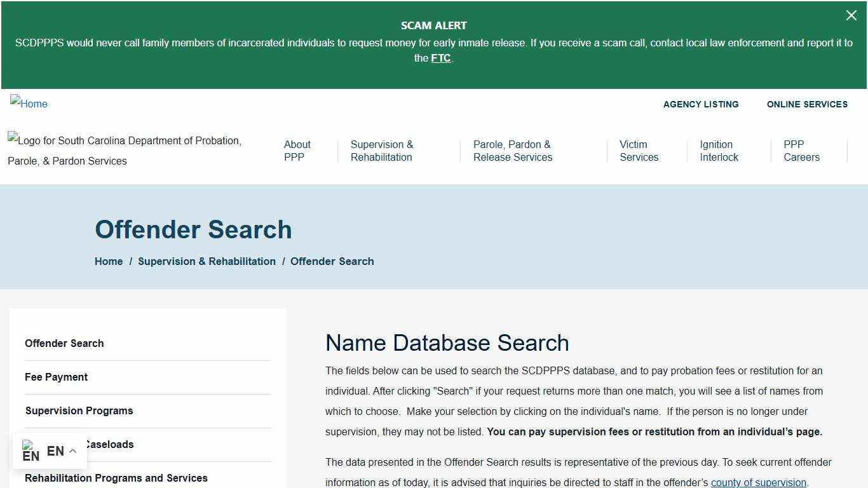
Task: Open the Parole, Pardon & Release Services menu
Action: coord(512,151)
